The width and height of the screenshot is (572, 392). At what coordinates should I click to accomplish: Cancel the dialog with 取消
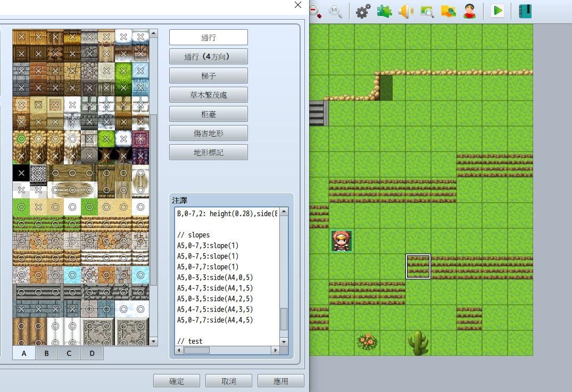pos(228,380)
